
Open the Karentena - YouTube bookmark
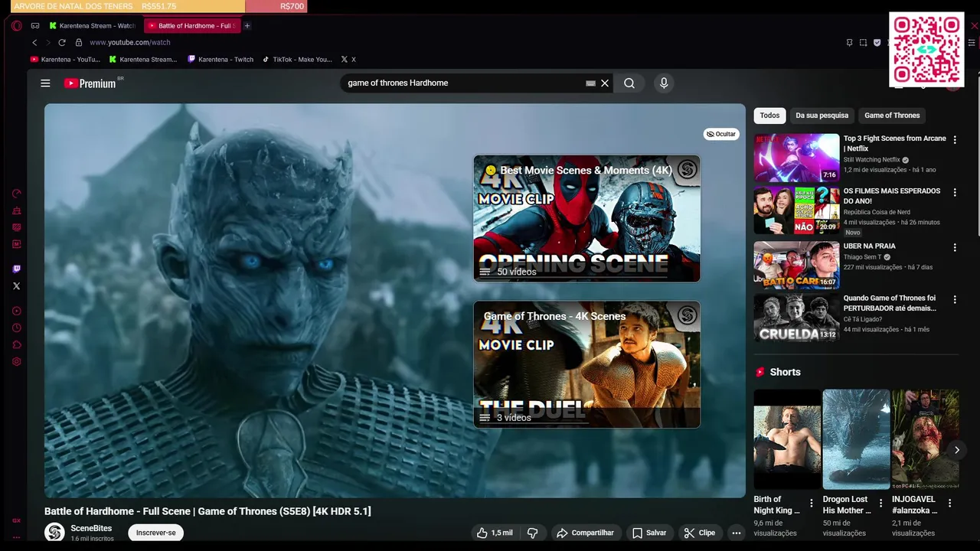point(65,59)
